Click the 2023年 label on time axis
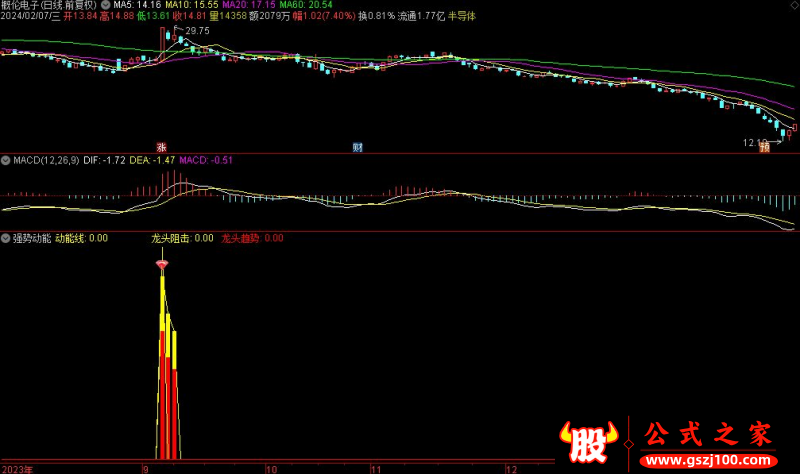800x474 pixels. 19,468
